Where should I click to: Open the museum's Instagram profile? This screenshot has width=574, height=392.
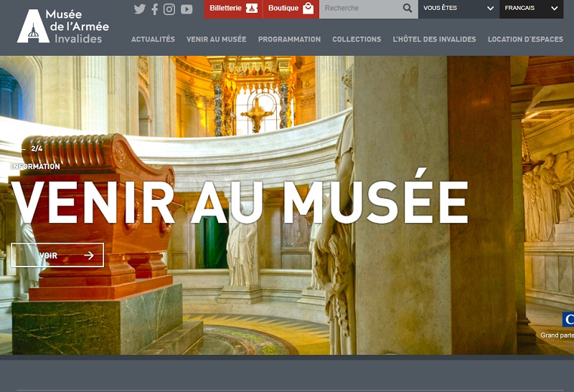tap(169, 9)
